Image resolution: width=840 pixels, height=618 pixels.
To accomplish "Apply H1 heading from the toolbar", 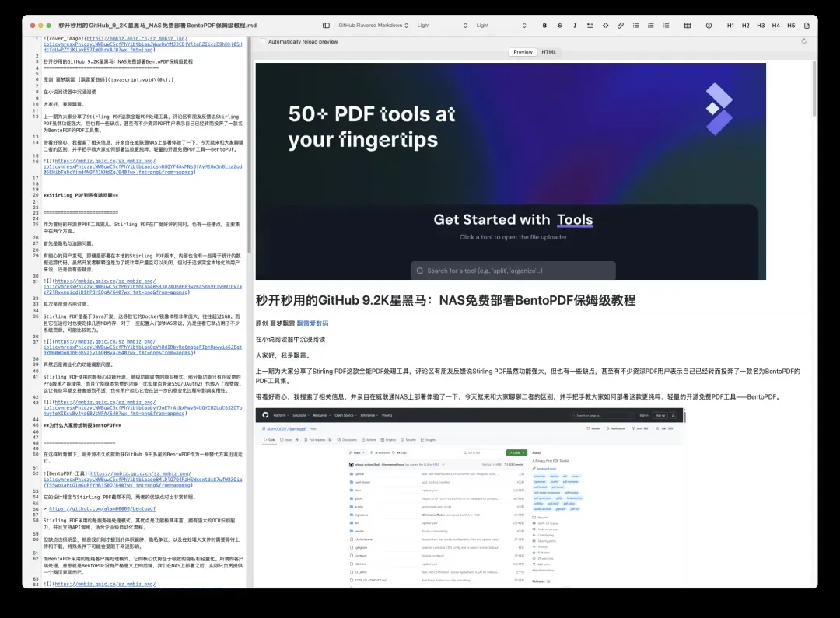I will [730, 26].
